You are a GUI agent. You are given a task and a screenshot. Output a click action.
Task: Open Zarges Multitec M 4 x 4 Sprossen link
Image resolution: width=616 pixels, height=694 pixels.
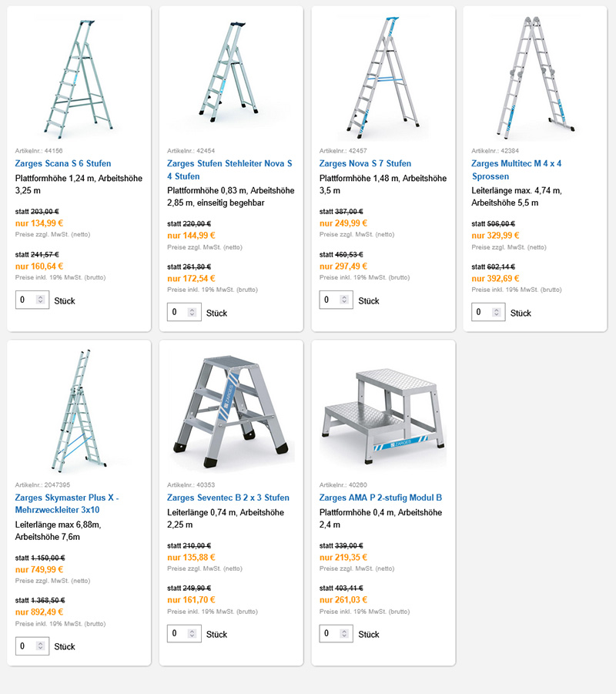[517, 169]
